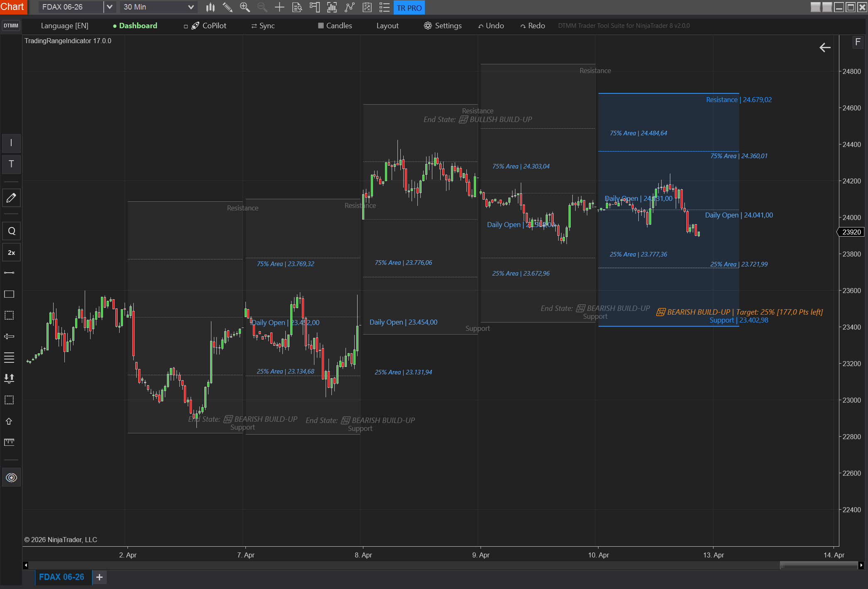Click the 2x zoom button in left sidebar
This screenshot has width=868, height=589.
pyautogui.click(x=11, y=252)
